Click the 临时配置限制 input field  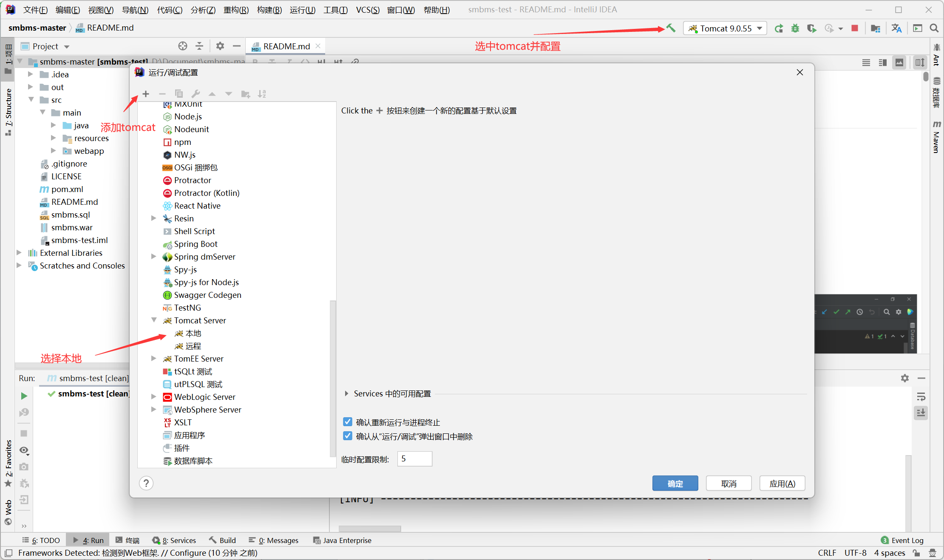point(414,459)
